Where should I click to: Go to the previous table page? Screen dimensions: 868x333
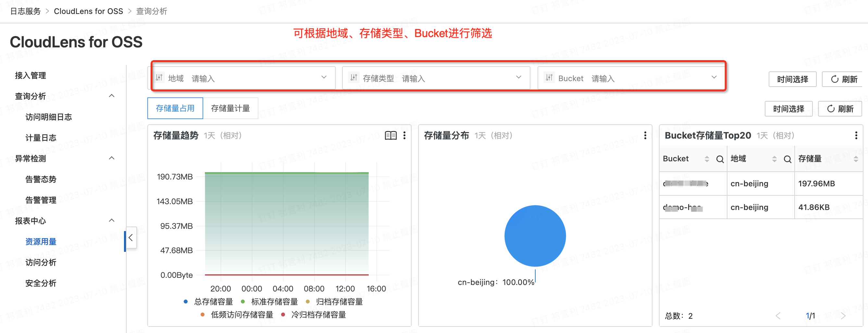(x=778, y=315)
